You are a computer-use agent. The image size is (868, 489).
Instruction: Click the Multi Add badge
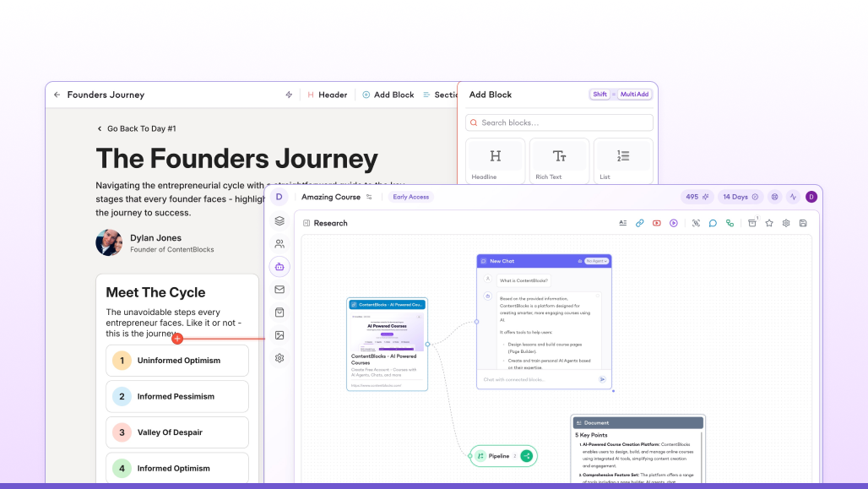(x=634, y=94)
